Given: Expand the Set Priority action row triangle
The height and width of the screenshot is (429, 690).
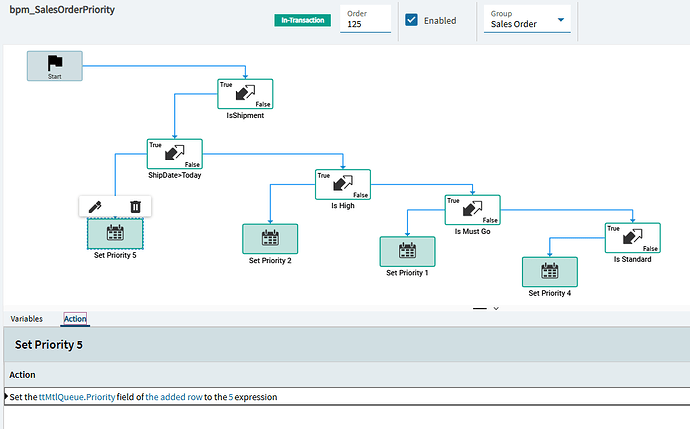Looking at the screenshot, I should tap(6, 396).
